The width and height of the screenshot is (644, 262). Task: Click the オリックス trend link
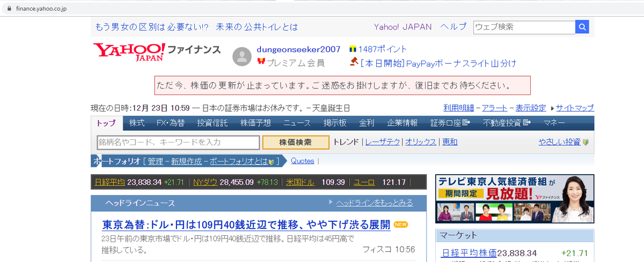(421, 142)
